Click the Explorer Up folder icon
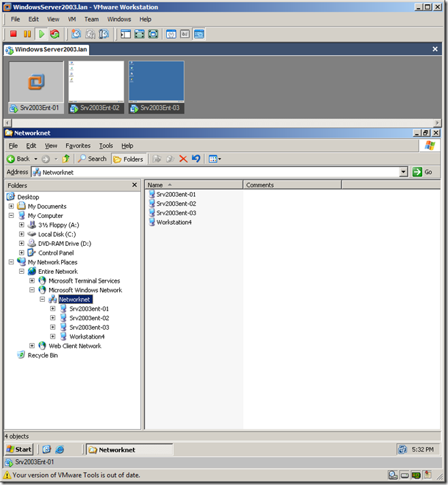448x485 pixels. pos(66,159)
